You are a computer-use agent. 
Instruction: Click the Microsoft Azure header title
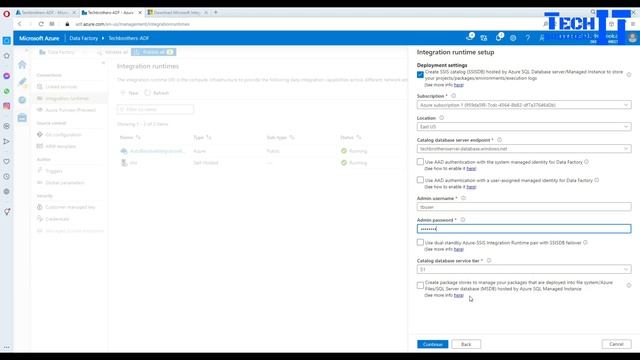tap(39, 38)
